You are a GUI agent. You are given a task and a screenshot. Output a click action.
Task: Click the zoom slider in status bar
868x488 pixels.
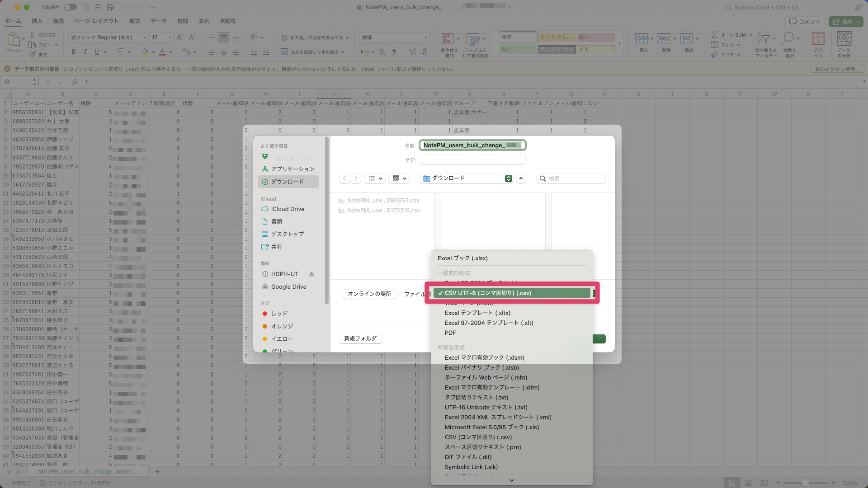pos(805,483)
